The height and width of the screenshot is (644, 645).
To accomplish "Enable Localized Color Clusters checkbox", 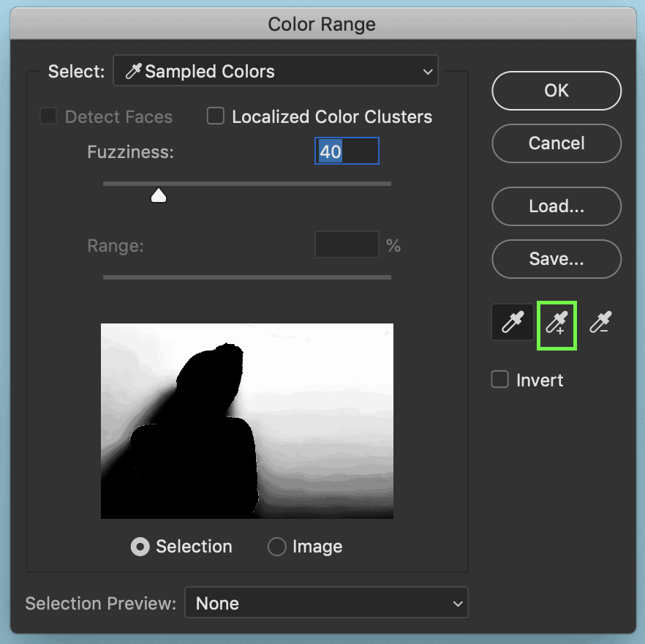I will (216, 116).
